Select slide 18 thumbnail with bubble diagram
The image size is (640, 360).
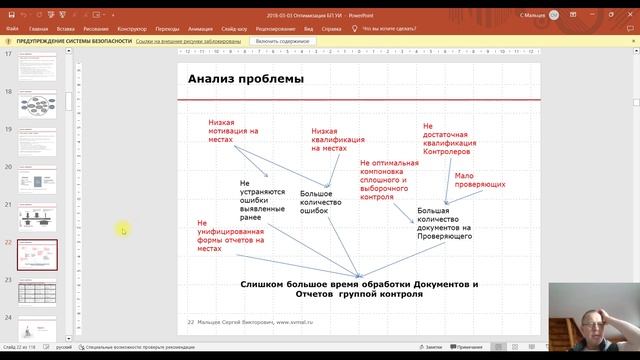(x=37, y=104)
